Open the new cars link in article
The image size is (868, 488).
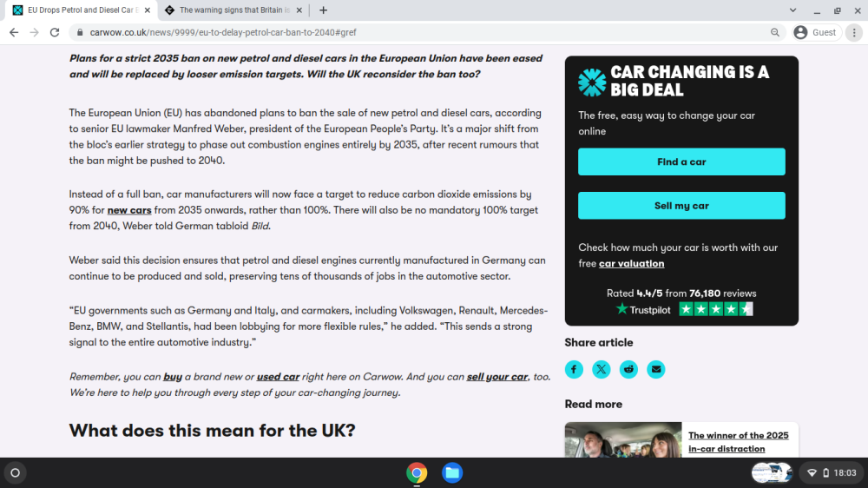[129, 210]
